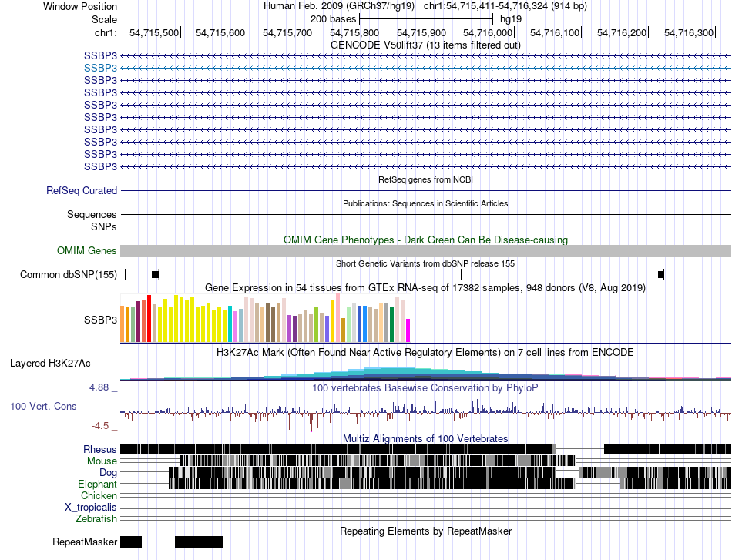
Task: Click the -4.5 PhyloP lower value
Action: point(100,426)
